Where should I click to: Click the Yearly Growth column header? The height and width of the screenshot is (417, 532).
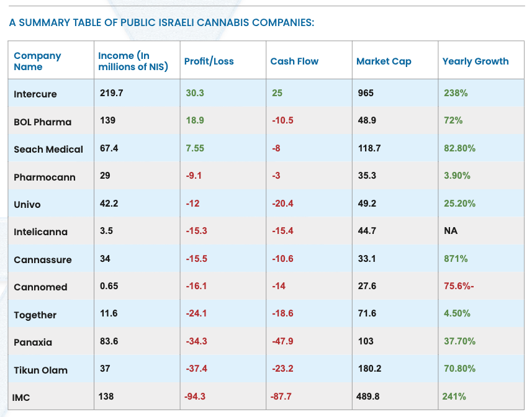point(475,61)
